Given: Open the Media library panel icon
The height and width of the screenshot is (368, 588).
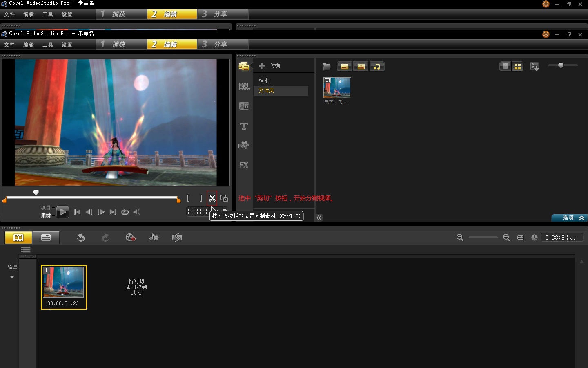Looking at the screenshot, I should point(244,66).
